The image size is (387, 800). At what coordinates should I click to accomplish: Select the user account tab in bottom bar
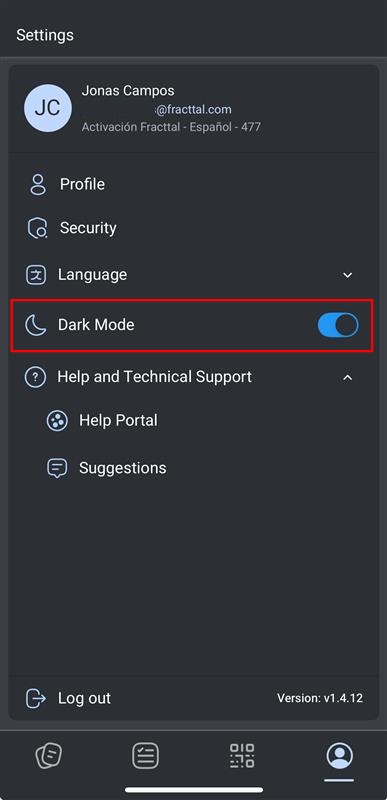(339, 756)
